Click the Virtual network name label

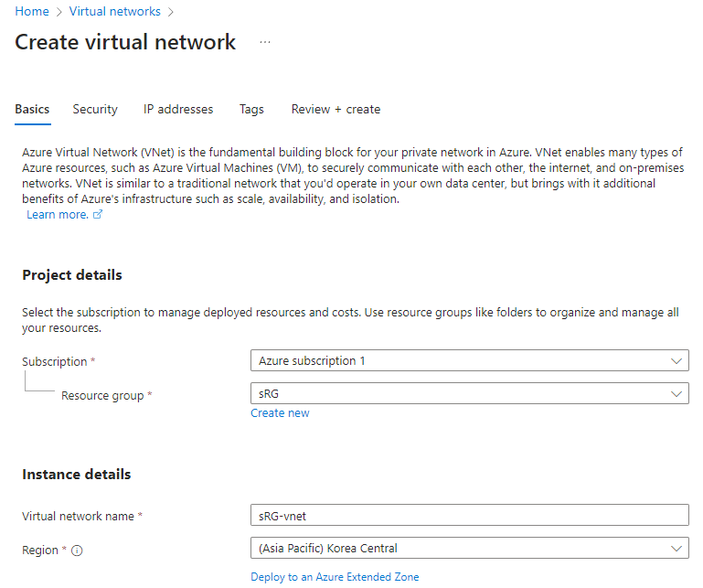[x=79, y=516]
